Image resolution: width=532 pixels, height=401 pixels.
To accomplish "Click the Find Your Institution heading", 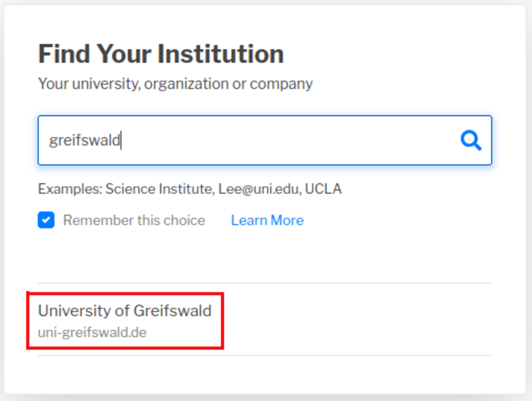I will (x=161, y=54).
